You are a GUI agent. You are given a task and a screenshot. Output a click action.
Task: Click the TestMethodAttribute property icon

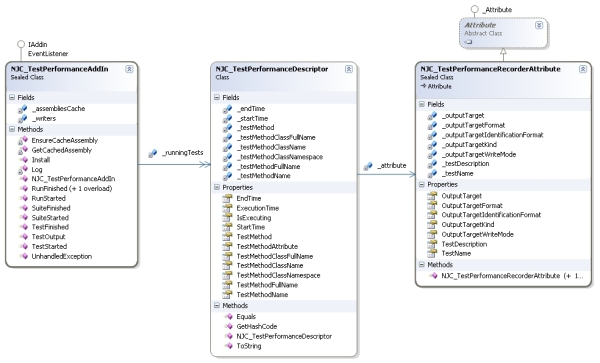tap(227, 246)
